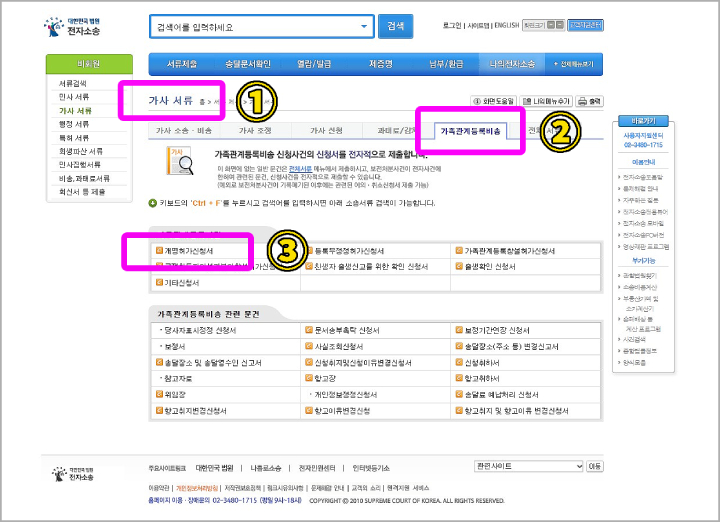
Task: Click the orange icon beside 송달장소 및 송달영수인 신고서
Action: coord(159,362)
